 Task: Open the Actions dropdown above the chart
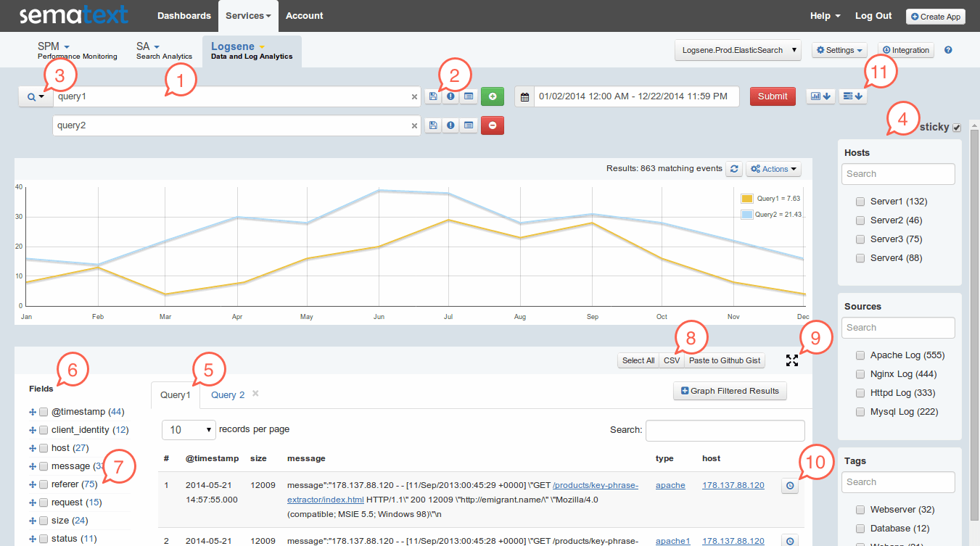[774, 169]
